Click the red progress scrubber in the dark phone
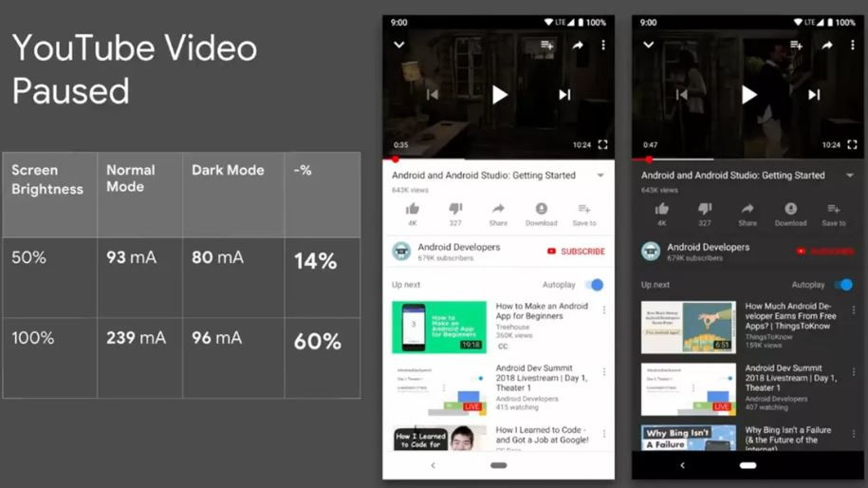The image size is (868, 488). click(x=649, y=160)
